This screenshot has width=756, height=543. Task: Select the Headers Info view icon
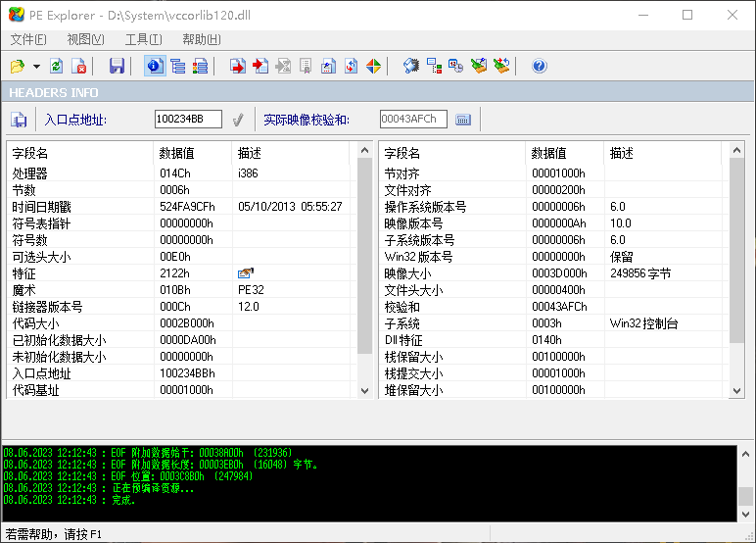pyautogui.click(x=154, y=67)
